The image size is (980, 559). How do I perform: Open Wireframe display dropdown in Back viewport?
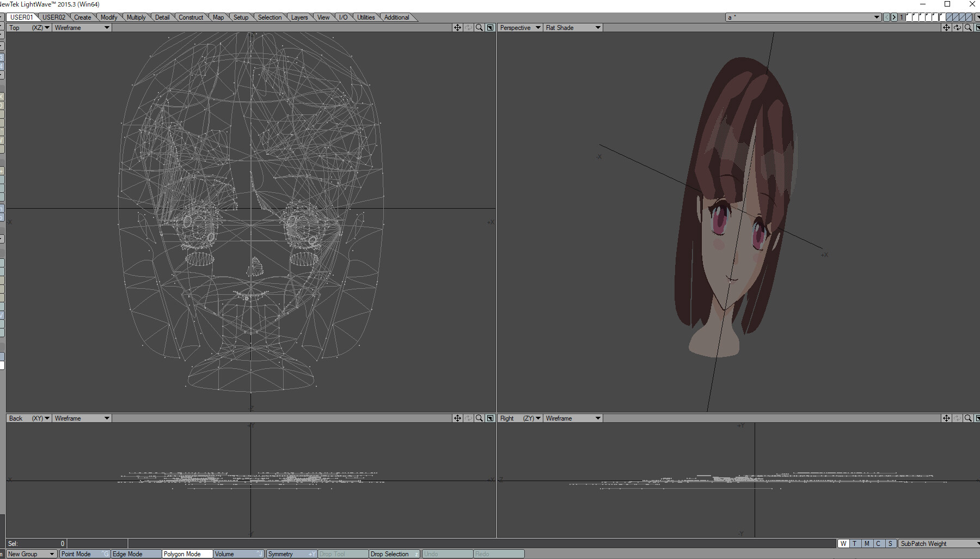click(82, 418)
